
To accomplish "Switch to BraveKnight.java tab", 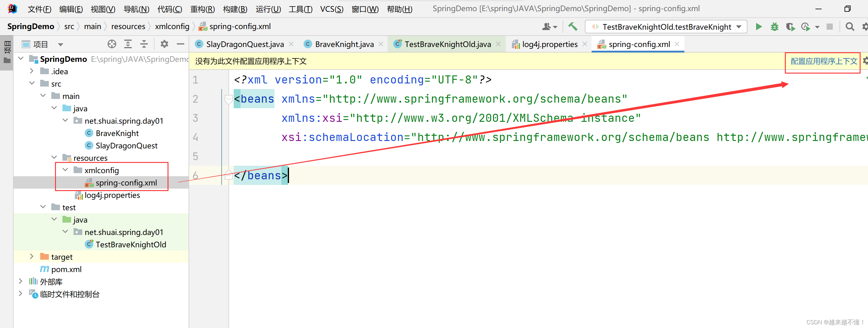I will 344,44.
